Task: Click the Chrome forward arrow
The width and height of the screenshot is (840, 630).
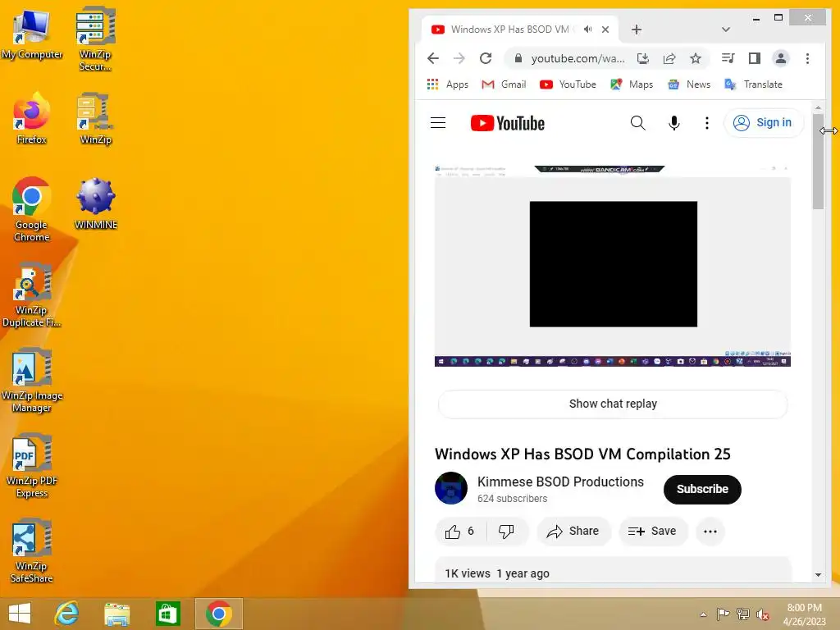Action: (x=459, y=58)
